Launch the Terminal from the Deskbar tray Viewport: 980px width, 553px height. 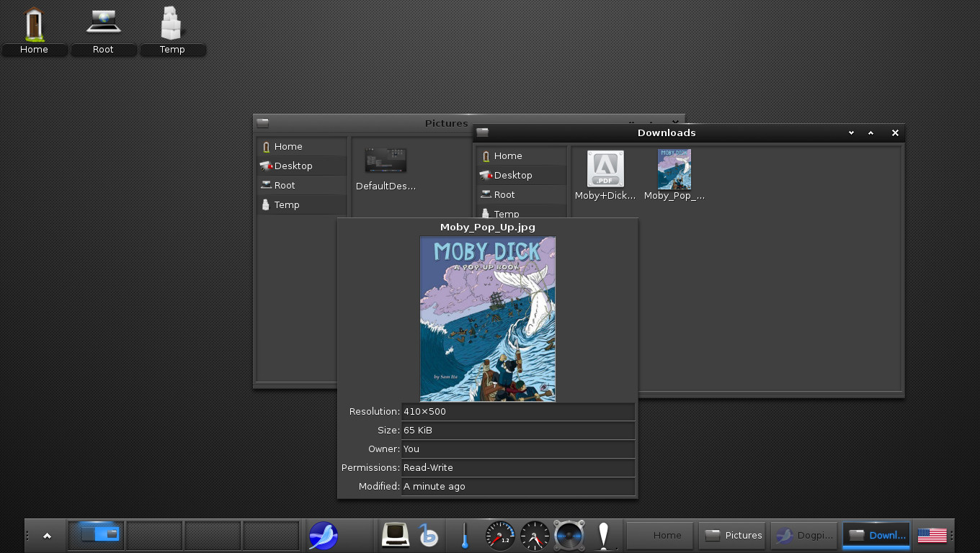(395, 536)
